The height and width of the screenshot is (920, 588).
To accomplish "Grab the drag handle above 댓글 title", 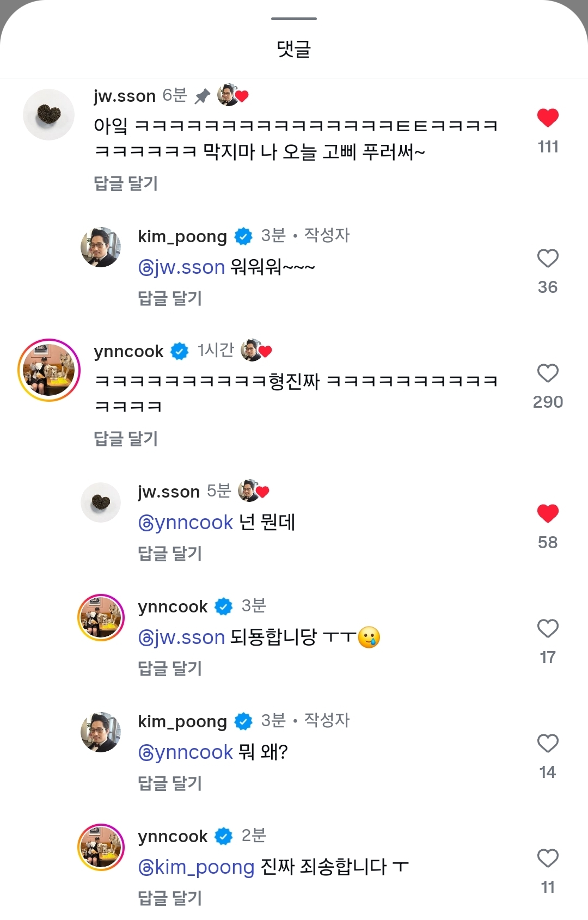I will (x=294, y=19).
